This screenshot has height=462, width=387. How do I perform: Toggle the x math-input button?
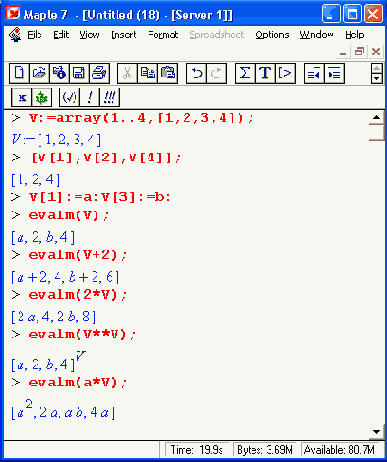[22, 97]
